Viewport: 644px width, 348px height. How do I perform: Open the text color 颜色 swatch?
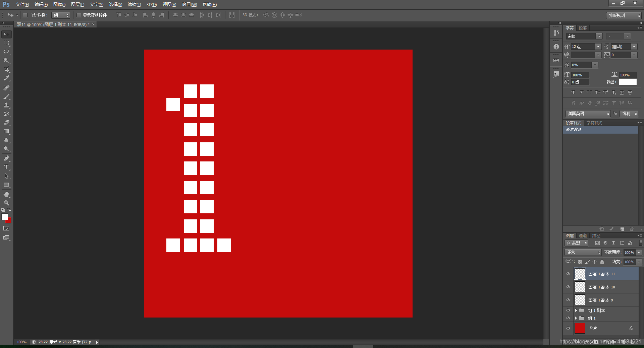tap(628, 82)
